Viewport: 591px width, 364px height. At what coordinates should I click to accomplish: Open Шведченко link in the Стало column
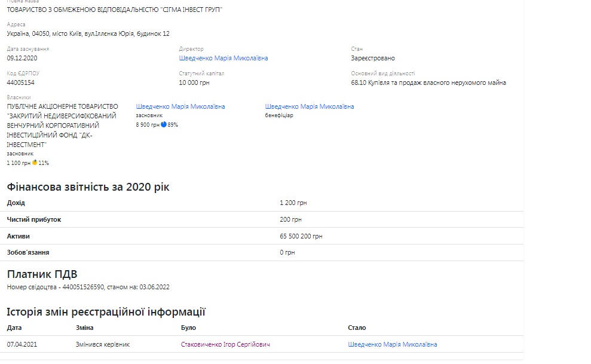click(392, 345)
